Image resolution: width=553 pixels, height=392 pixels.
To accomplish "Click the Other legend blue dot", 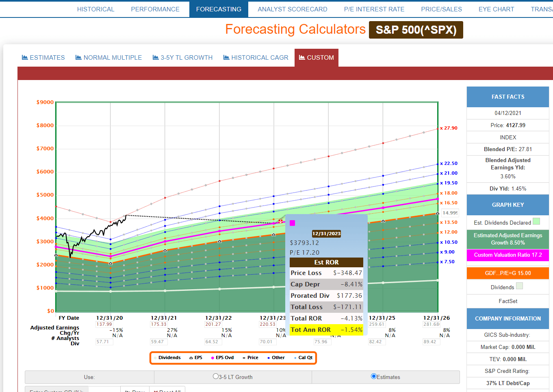I will 269,358.
